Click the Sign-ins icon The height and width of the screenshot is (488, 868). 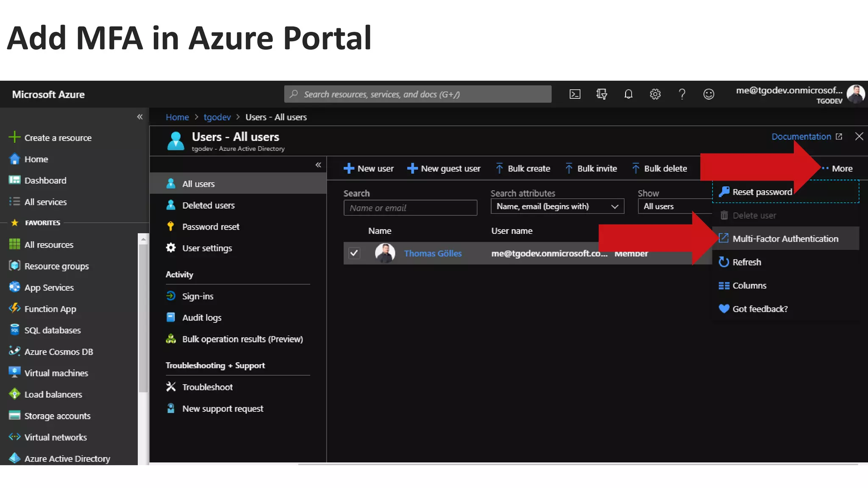tap(171, 296)
